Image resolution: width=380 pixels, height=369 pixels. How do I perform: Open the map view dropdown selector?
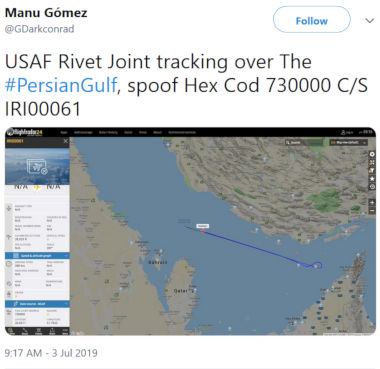coord(348,143)
